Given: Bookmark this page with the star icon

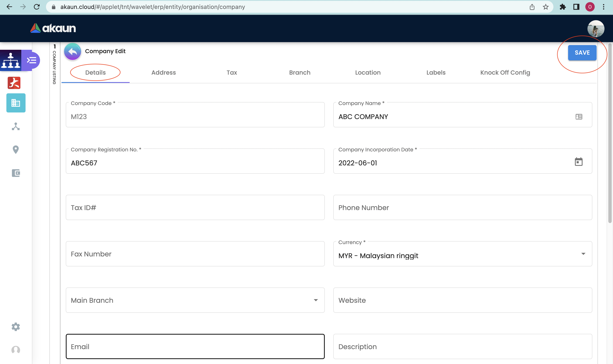Looking at the screenshot, I should point(546,7).
